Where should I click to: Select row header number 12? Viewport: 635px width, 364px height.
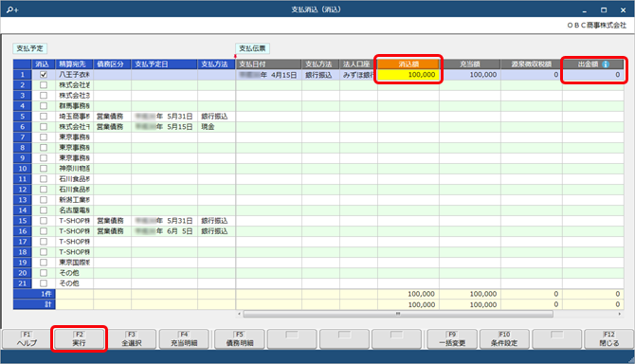[23, 190]
